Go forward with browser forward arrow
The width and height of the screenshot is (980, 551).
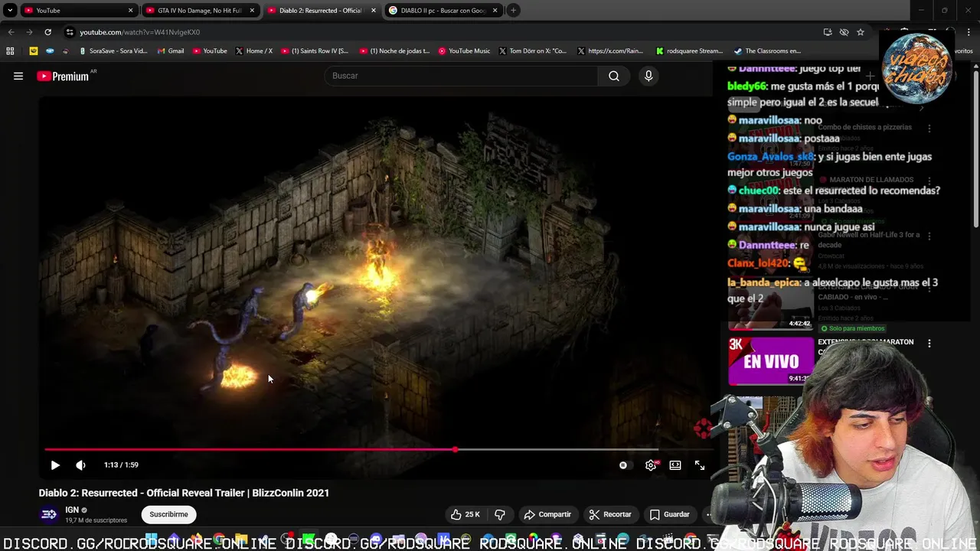coord(29,32)
